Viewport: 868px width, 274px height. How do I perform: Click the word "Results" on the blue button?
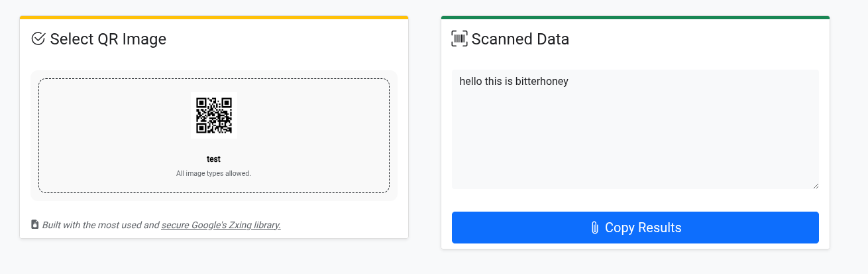(x=660, y=228)
